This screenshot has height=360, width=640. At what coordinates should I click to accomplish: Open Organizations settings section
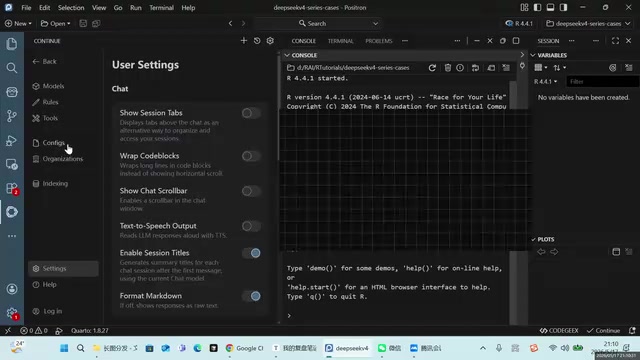click(x=58, y=159)
